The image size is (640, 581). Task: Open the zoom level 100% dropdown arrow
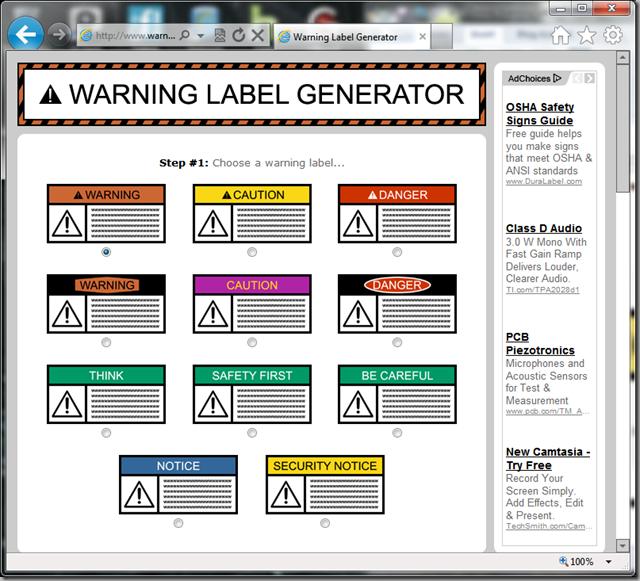tap(607, 562)
